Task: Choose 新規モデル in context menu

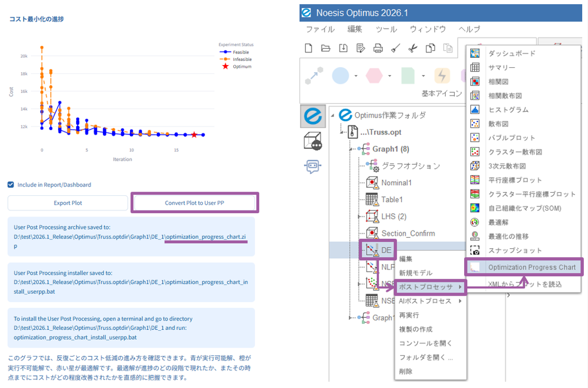Action: [430, 273]
